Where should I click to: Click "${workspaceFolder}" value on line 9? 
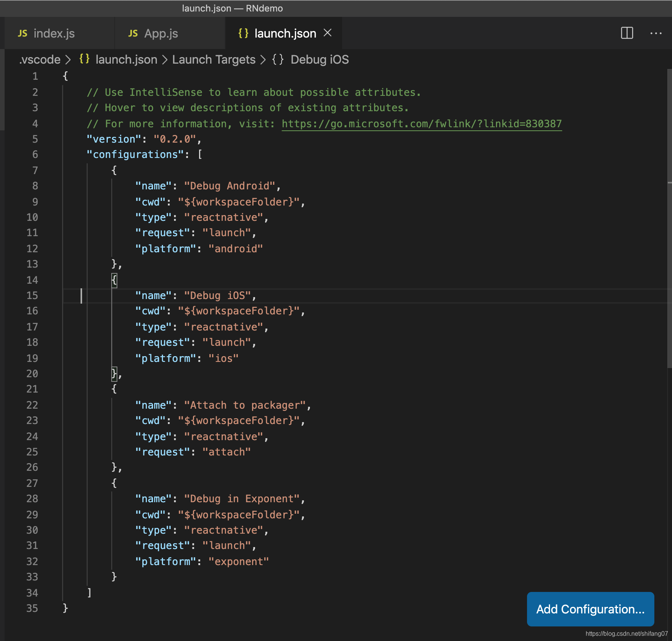239,202
